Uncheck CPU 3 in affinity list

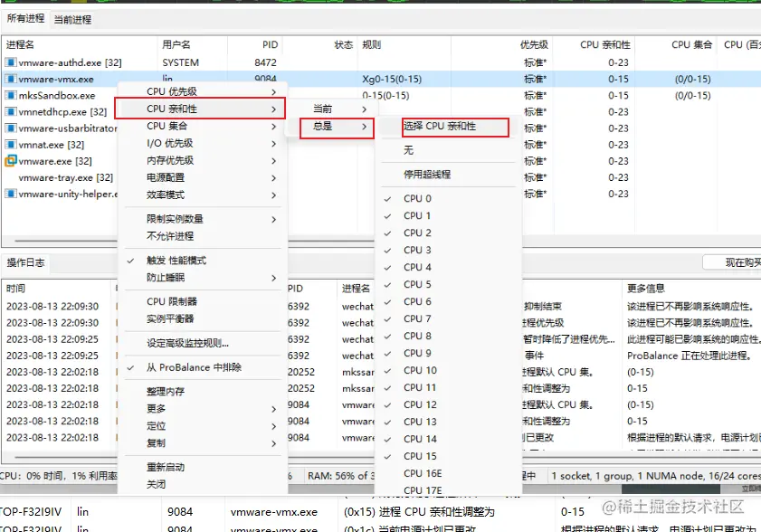click(x=387, y=251)
